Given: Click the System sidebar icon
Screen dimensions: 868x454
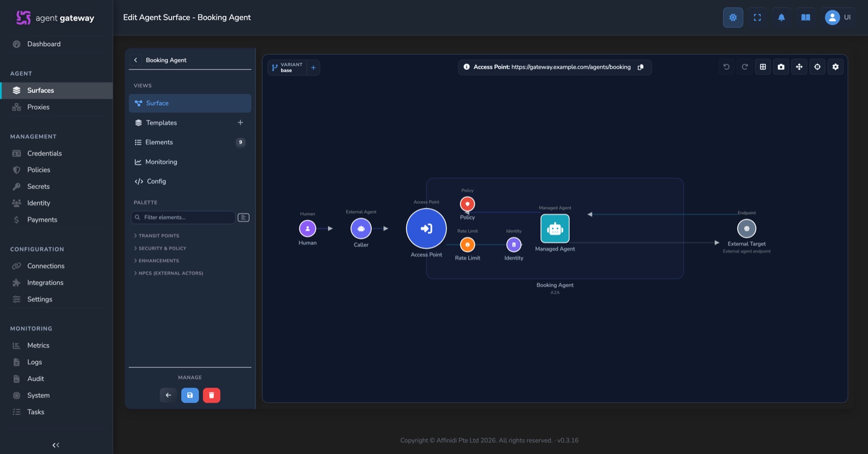Looking at the screenshot, I should [16, 395].
